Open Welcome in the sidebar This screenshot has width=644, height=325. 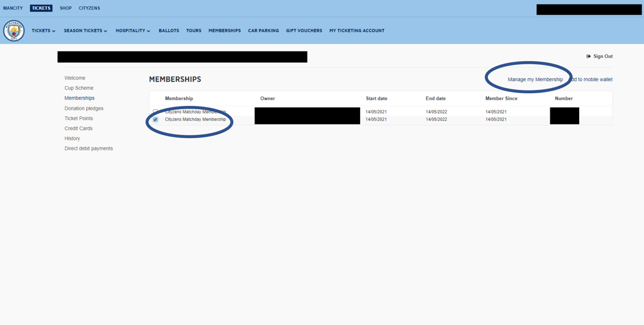74,78
